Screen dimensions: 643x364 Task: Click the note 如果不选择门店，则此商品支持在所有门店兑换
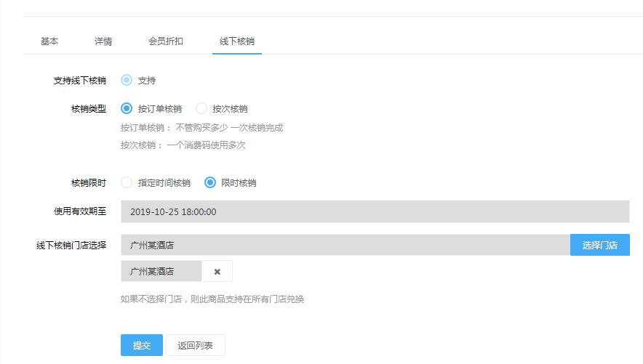click(212, 299)
